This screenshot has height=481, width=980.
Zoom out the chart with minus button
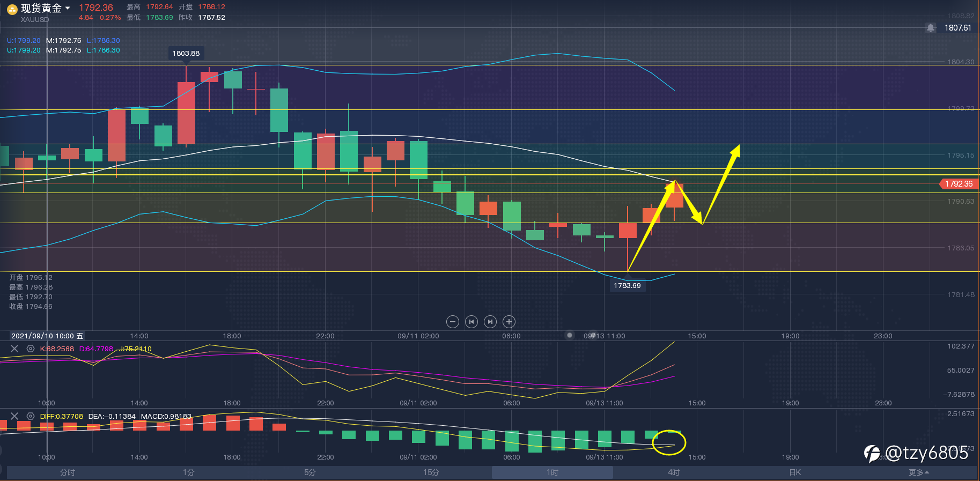pyautogui.click(x=453, y=322)
